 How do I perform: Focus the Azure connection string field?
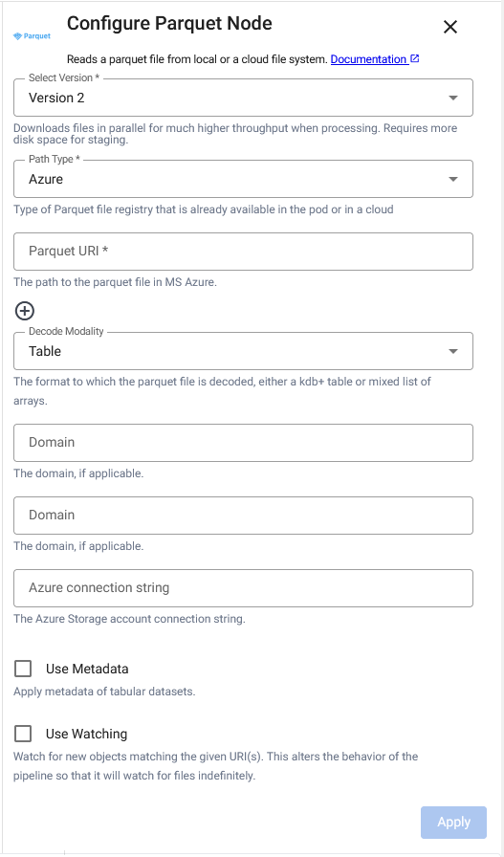[243, 588]
